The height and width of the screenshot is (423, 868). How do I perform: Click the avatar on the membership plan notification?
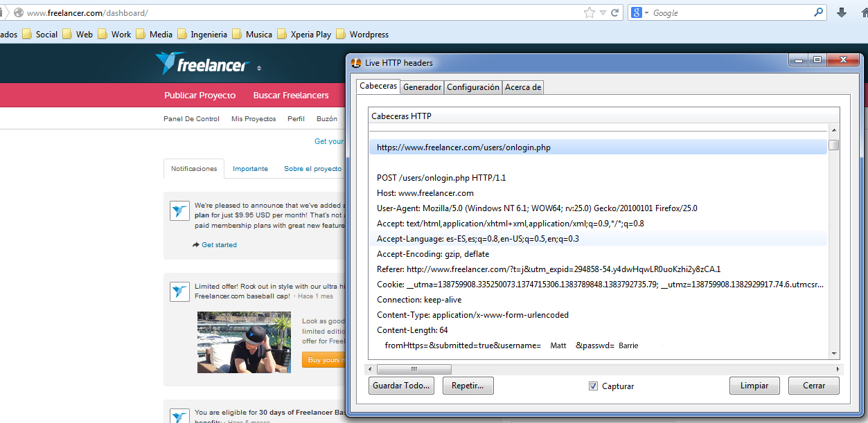pyautogui.click(x=180, y=210)
